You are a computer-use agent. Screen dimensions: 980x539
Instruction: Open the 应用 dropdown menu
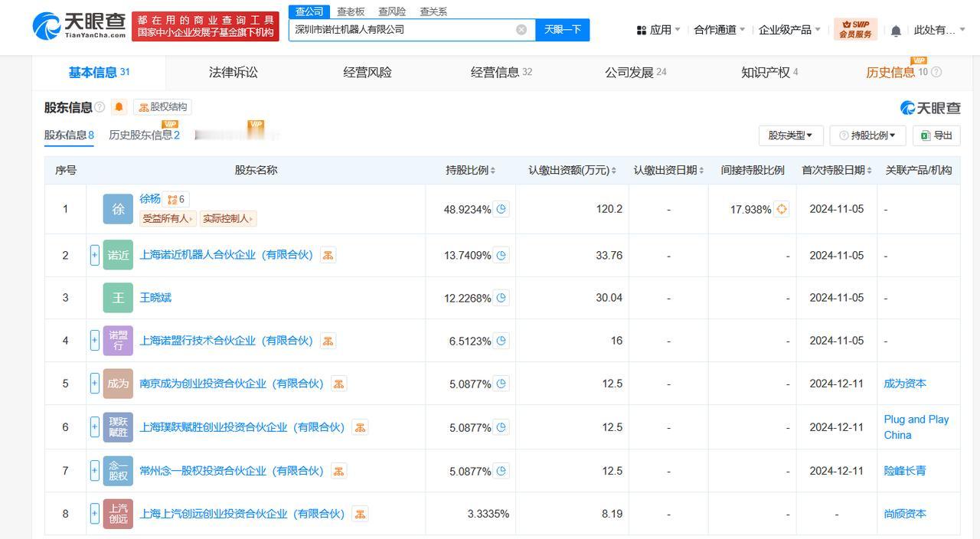(x=658, y=30)
